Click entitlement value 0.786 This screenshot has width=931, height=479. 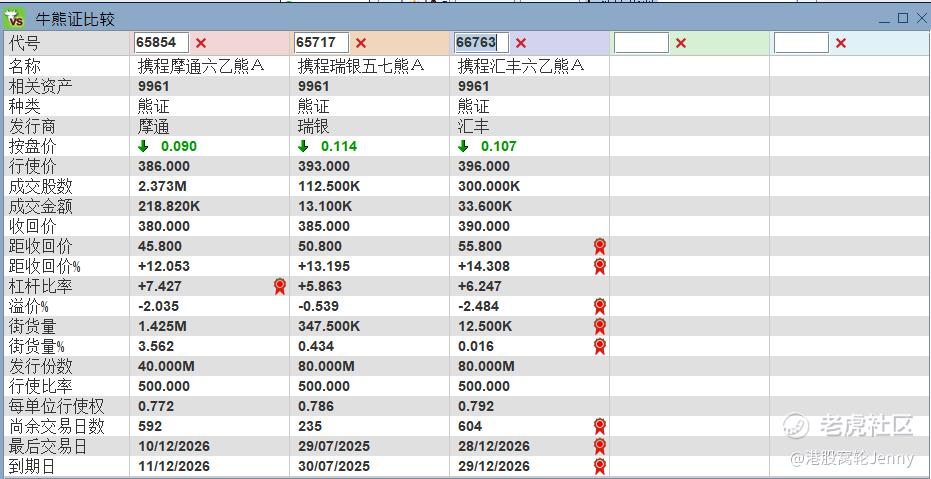tap(316, 406)
